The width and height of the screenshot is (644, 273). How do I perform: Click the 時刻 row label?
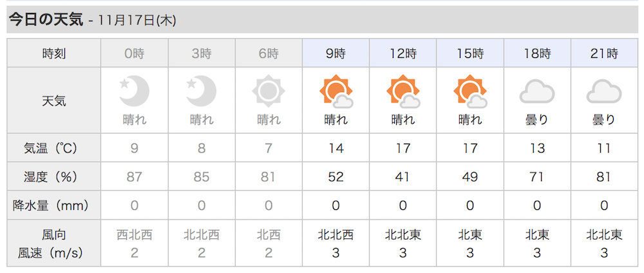[x=54, y=53]
